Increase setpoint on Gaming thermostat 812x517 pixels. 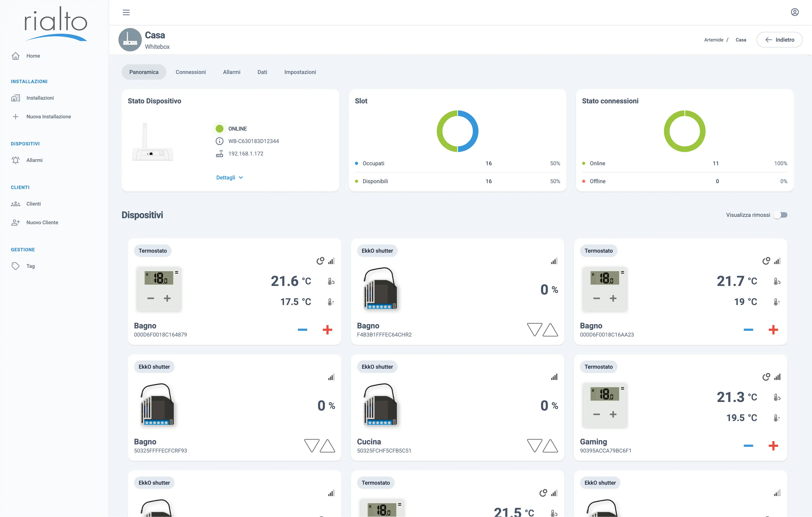[773, 446]
